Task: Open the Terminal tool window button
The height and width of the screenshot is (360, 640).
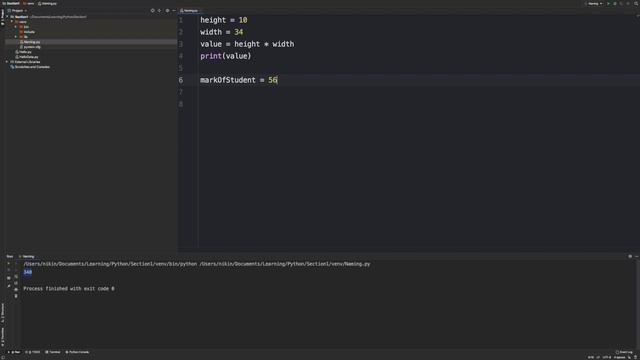Action: pos(53,352)
